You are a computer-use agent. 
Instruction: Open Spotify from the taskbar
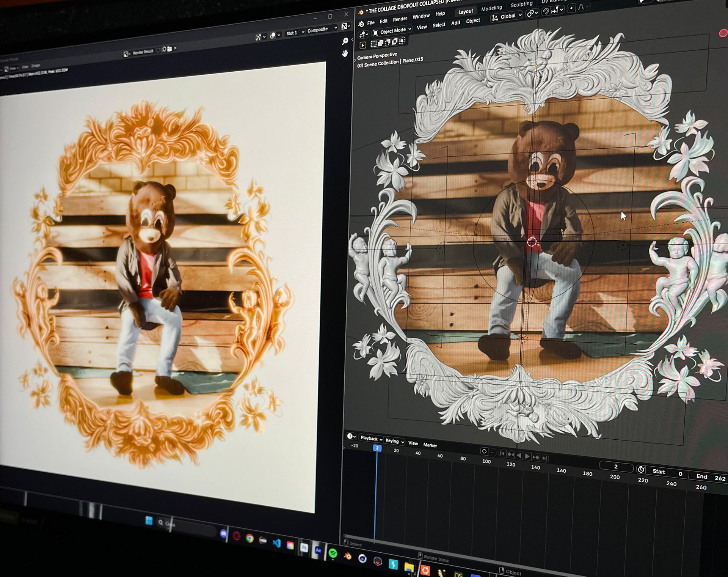[x=333, y=553]
